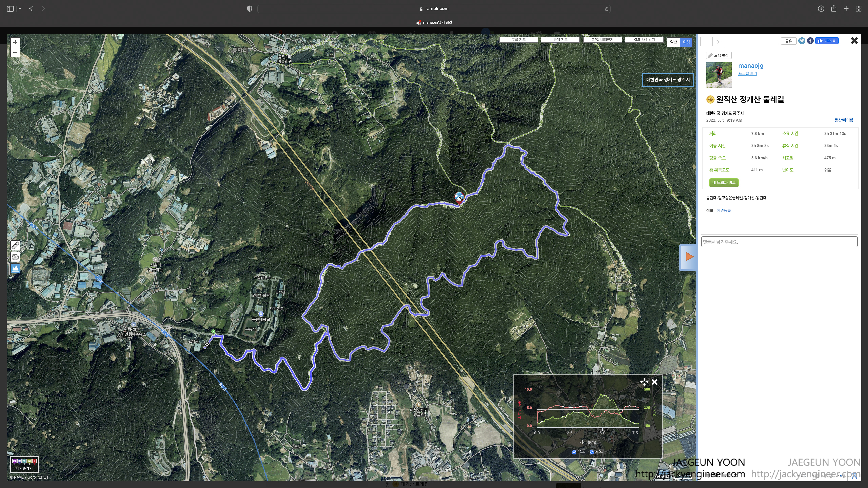Click GPX 내려받기 download button
Screen dimensions: 868x488
point(602,40)
